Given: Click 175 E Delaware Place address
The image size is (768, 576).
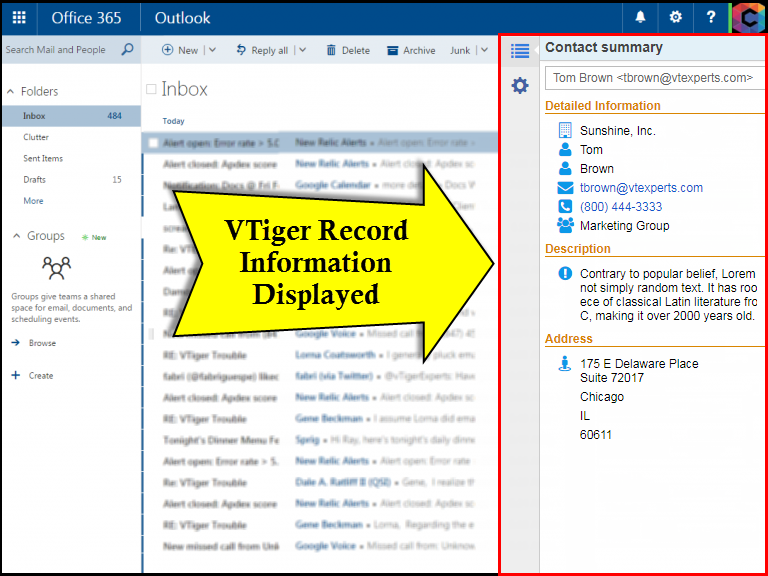Looking at the screenshot, I should (639, 363).
